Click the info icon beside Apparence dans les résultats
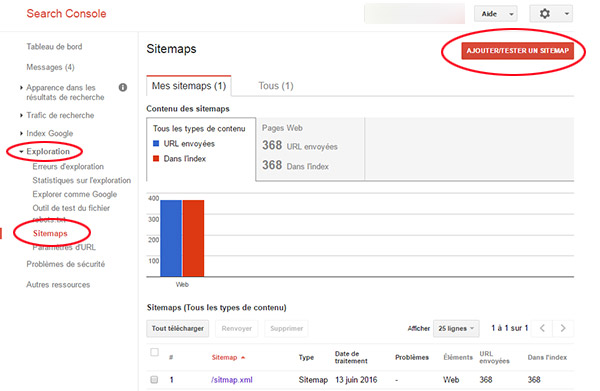The height and width of the screenshot is (391, 600). click(123, 87)
